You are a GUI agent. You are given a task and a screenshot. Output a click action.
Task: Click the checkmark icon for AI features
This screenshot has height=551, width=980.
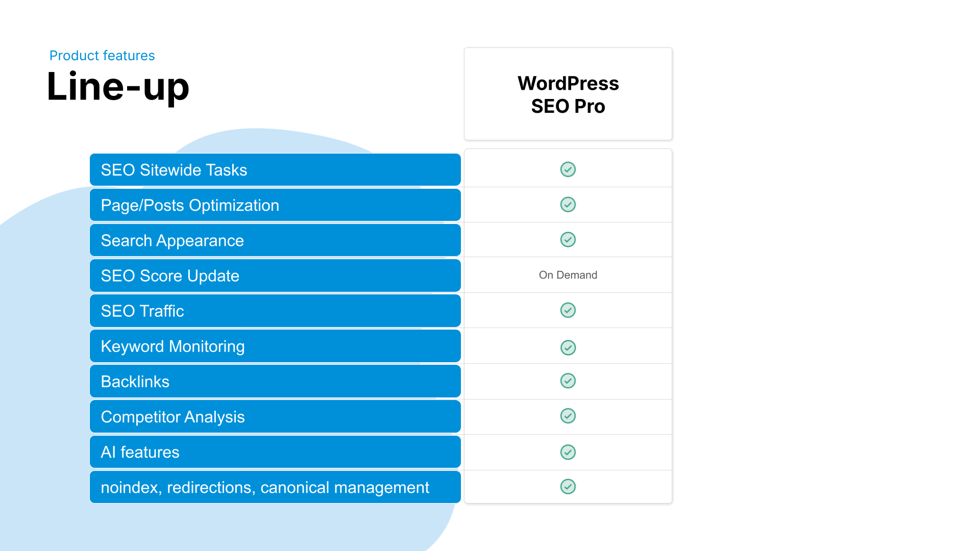point(568,453)
